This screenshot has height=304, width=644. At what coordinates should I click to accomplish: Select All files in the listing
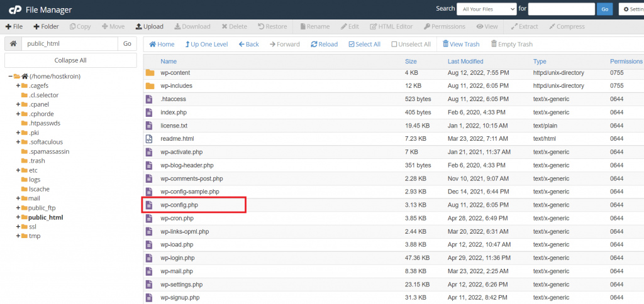365,45
